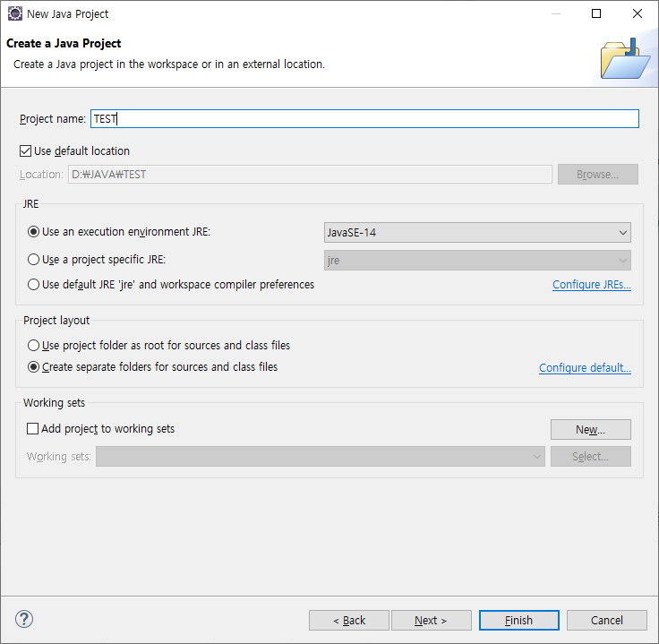Click Finish to create the project
Viewport: 659px width, 644px height.
pyautogui.click(x=519, y=621)
